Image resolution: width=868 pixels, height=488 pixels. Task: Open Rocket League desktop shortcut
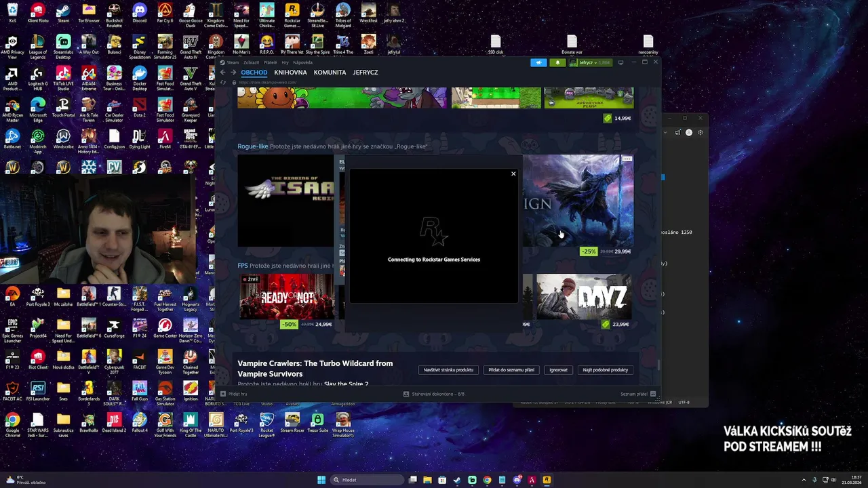point(267,424)
